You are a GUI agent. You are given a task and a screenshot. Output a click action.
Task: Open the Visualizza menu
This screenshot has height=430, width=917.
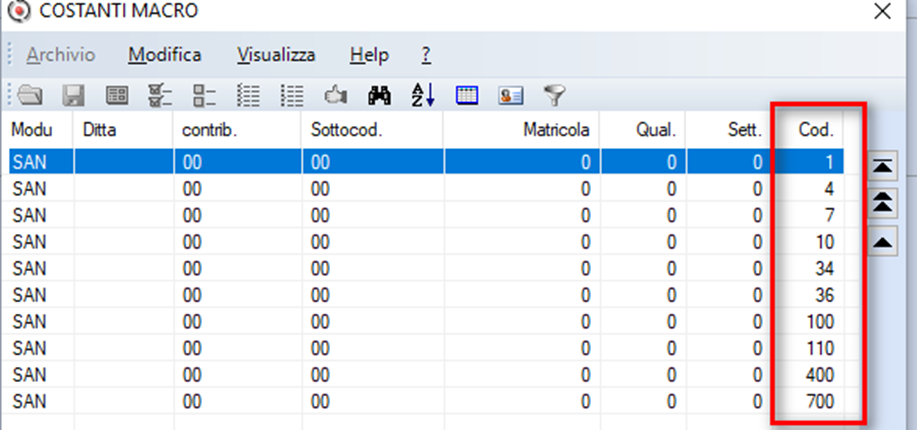pos(276,55)
